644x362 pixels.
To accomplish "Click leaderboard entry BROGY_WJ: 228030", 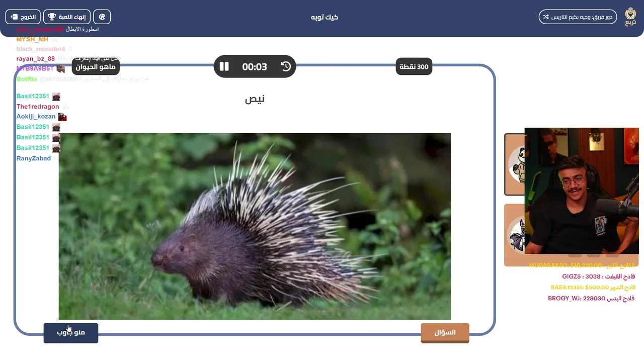I will pos(591,299).
